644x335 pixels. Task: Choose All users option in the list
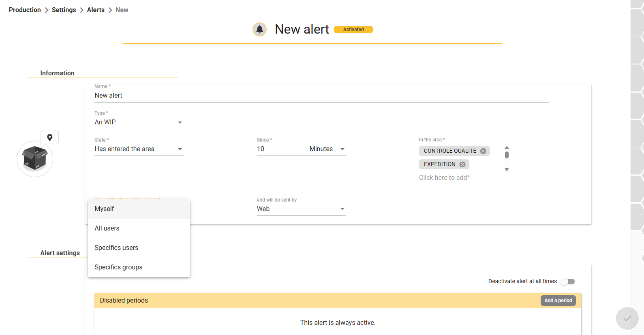click(x=139, y=228)
